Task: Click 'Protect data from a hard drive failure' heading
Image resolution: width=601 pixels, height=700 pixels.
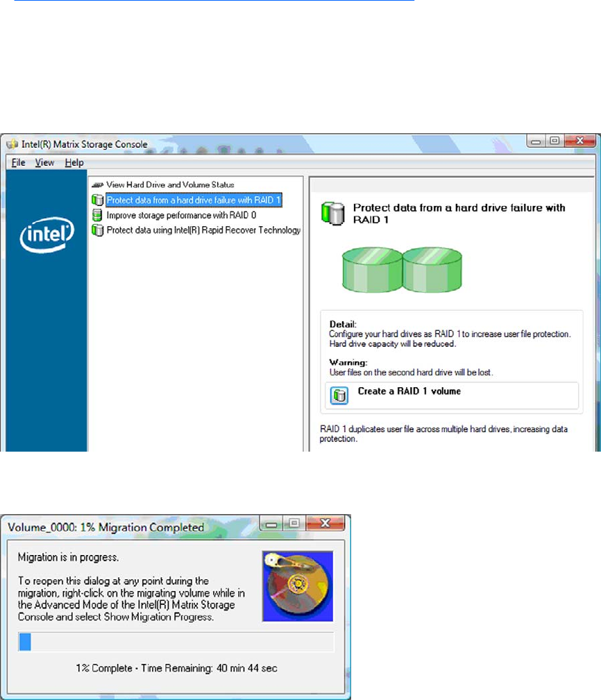Action: coord(459,214)
